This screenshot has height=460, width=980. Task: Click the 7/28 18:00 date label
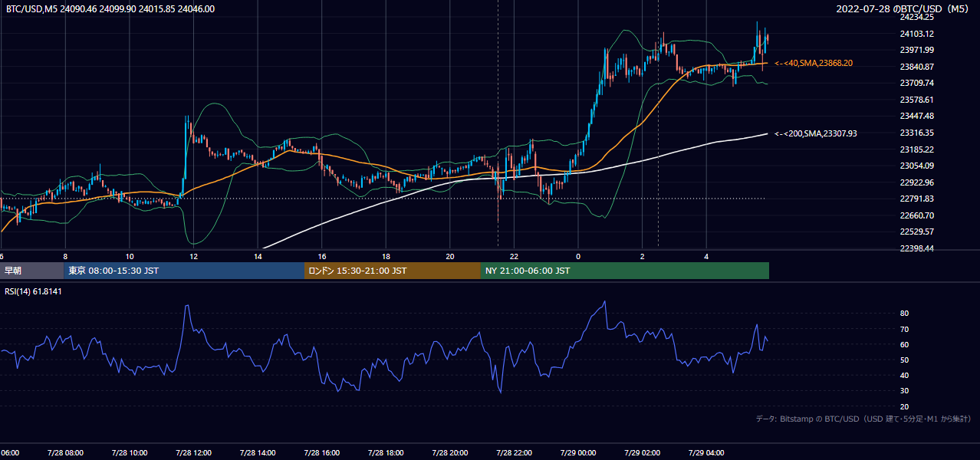(386, 452)
